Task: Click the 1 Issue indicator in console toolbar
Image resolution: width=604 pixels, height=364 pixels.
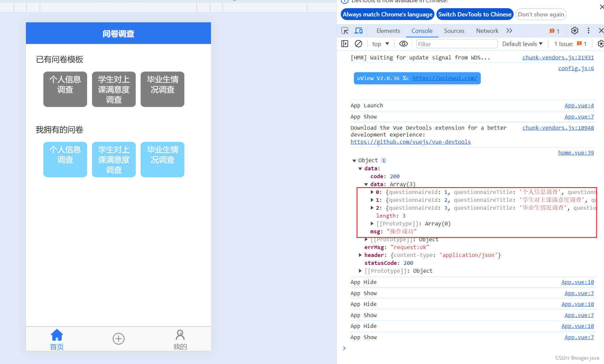Action: (x=570, y=44)
